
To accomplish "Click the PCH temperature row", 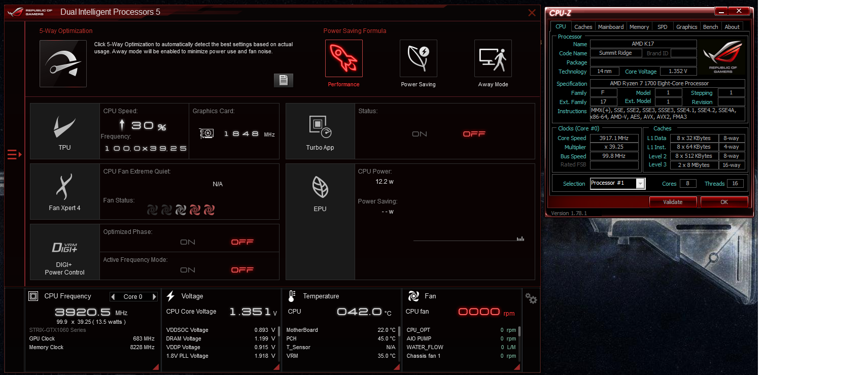I will click(x=341, y=338).
